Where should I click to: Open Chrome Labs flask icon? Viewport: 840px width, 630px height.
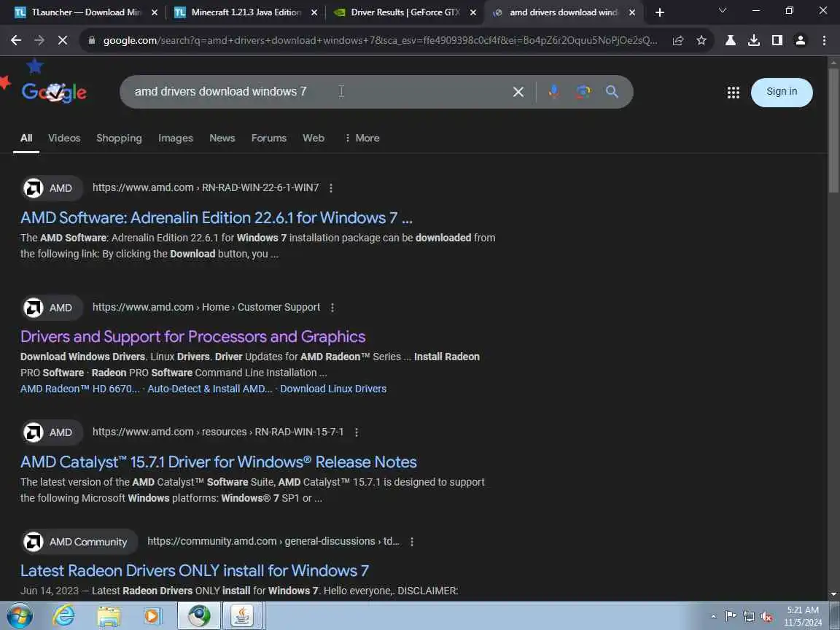click(730, 40)
